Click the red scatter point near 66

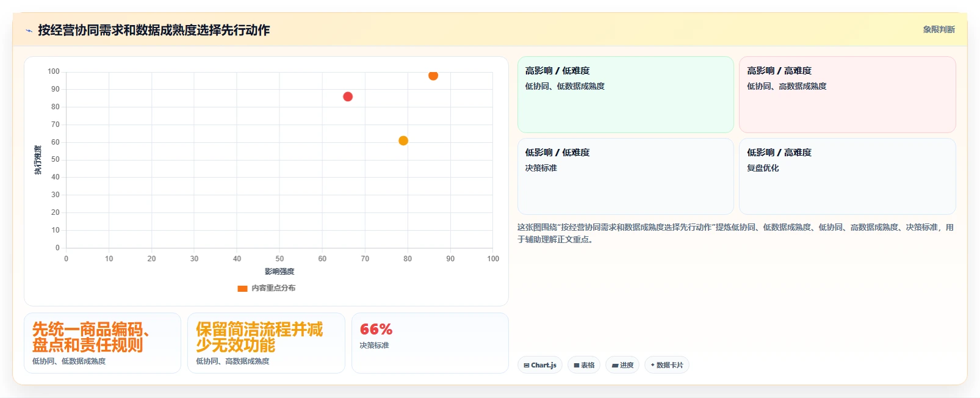click(x=348, y=96)
